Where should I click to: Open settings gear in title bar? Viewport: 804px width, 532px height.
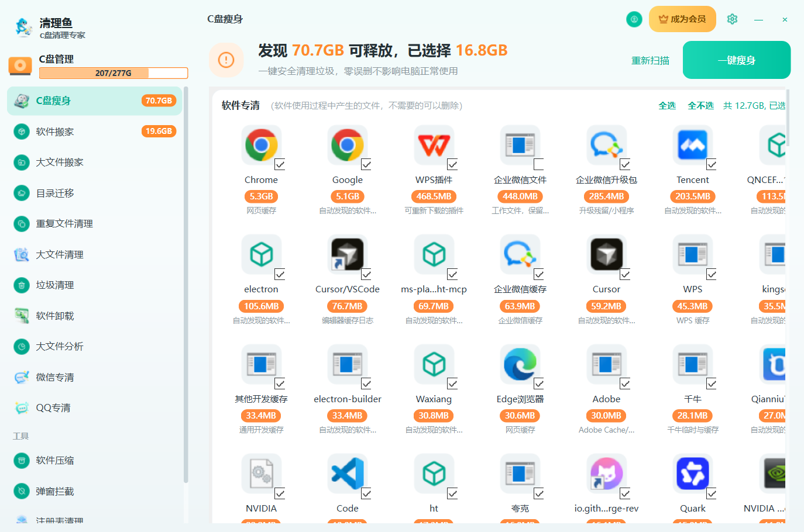[732, 19]
